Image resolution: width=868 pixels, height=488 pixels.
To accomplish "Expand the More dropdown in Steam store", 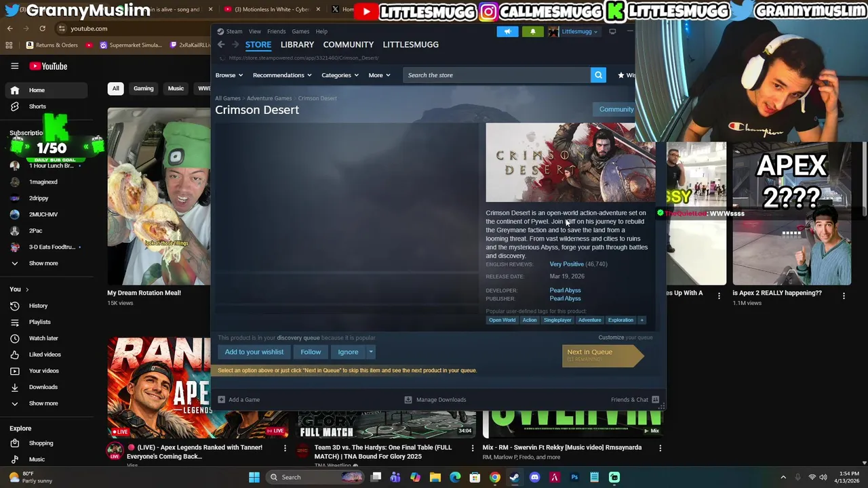I will 379,75.
